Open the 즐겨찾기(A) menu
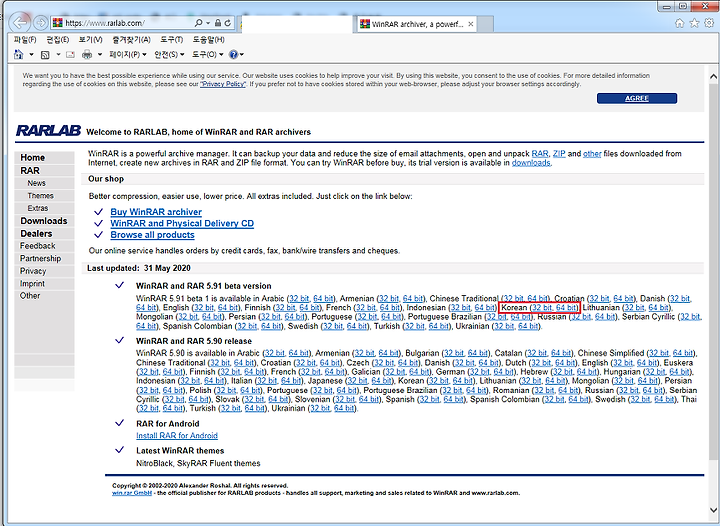 coord(131,40)
